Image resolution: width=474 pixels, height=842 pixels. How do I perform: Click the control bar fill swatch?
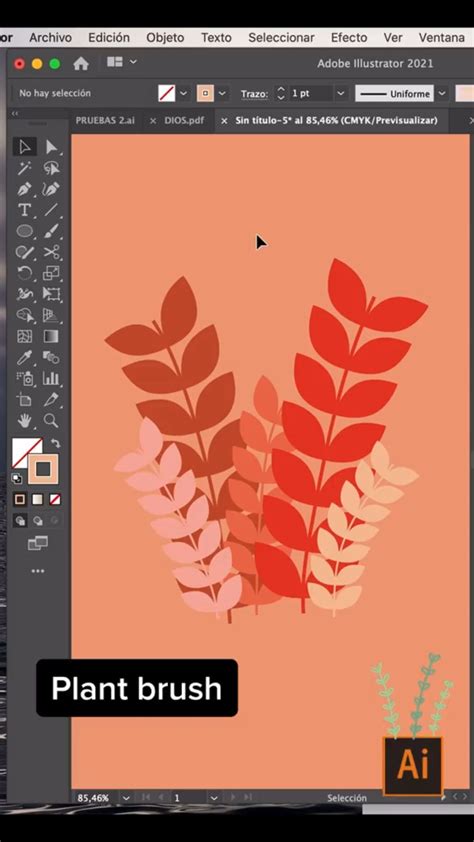point(167,93)
